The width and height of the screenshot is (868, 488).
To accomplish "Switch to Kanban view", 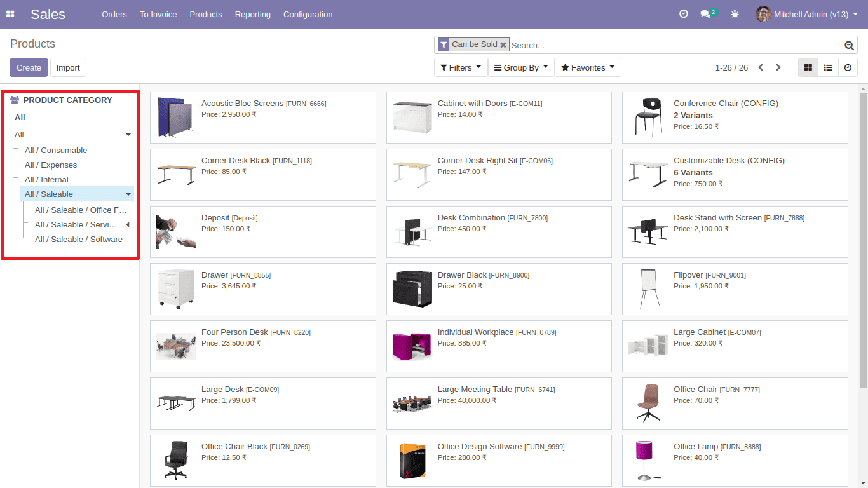I will [808, 67].
